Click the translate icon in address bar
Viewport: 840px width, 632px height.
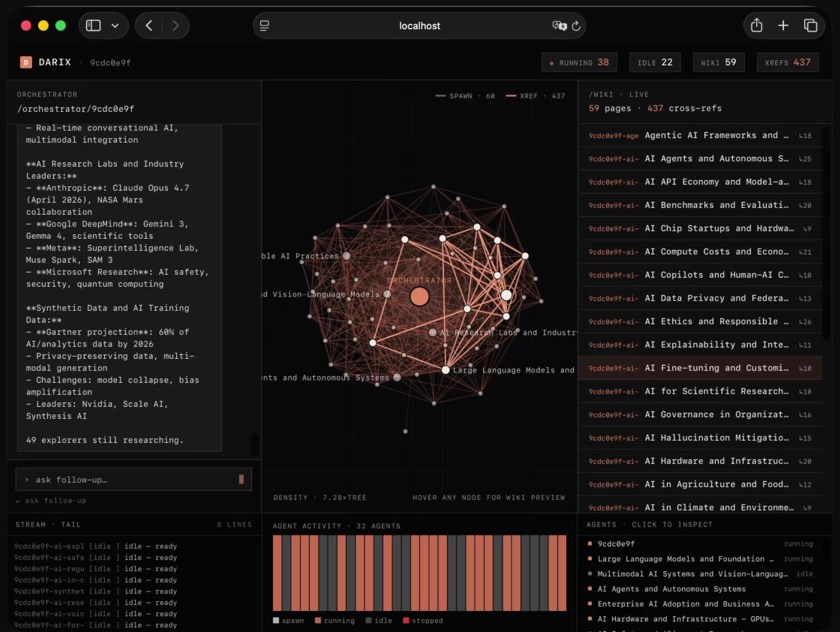pos(559,26)
